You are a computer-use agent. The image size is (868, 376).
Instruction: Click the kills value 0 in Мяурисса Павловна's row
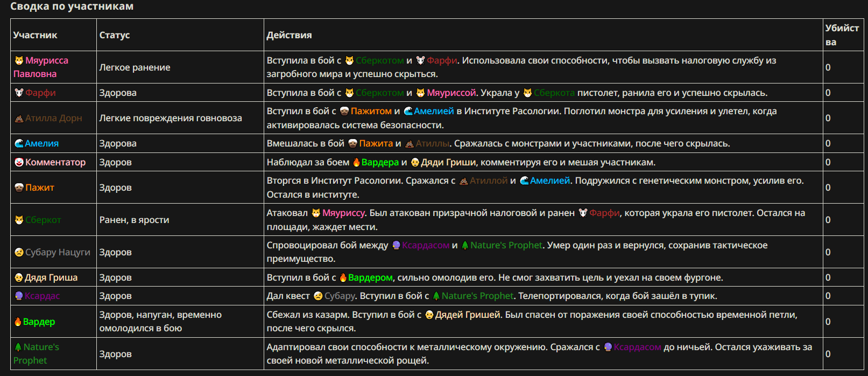pyautogui.click(x=828, y=67)
